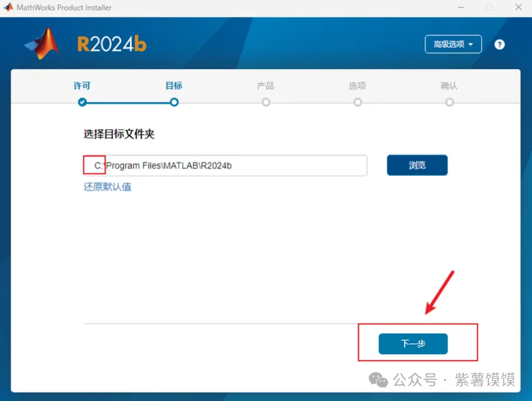Click the 下一步 next button

click(x=413, y=344)
